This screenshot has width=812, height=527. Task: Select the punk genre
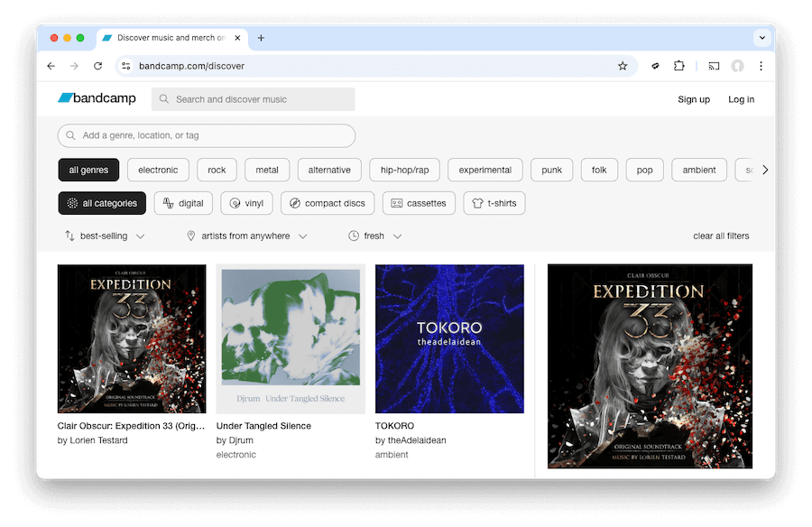[551, 170]
